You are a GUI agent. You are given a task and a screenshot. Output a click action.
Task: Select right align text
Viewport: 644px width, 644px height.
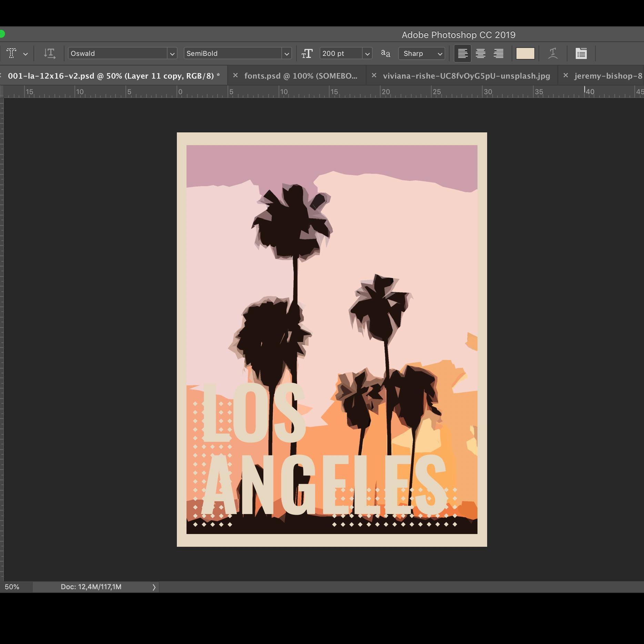499,53
